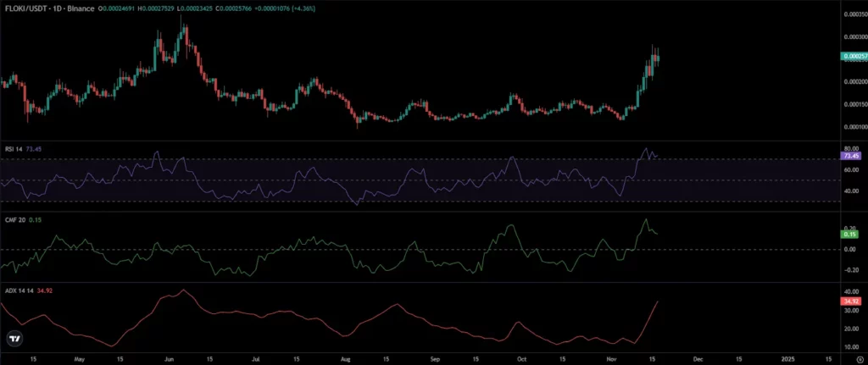Click the FLOKI/USDT symbol title
The width and height of the screenshot is (868, 365).
pos(26,9)
